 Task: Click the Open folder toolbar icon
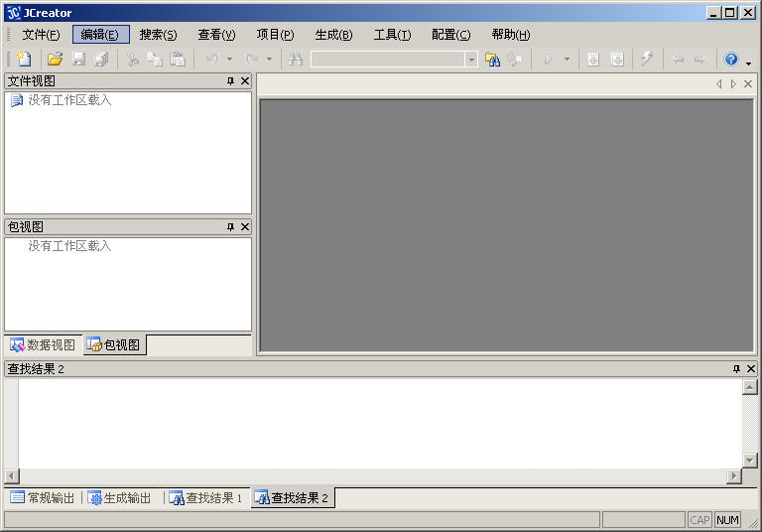coord(55,60)
